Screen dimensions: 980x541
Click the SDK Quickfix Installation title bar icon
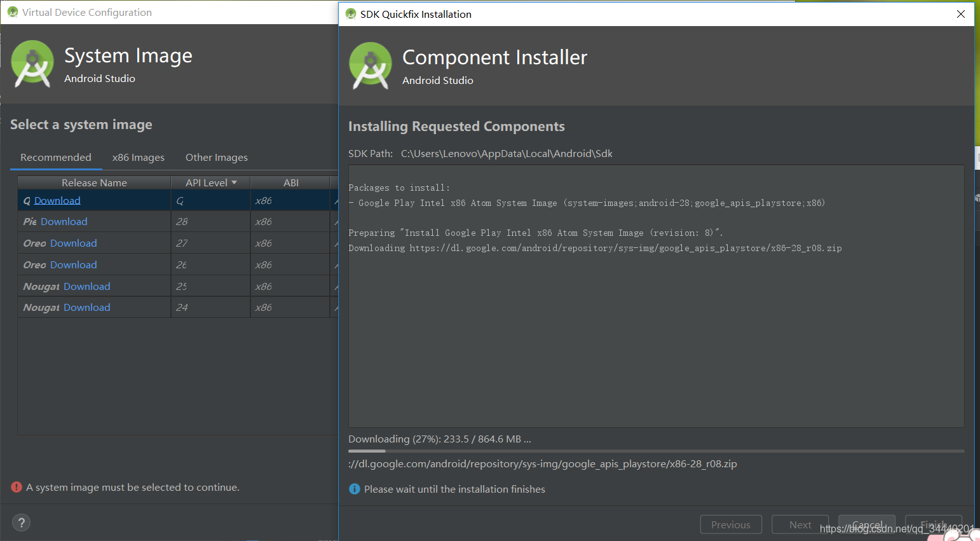tap(351, 14)
